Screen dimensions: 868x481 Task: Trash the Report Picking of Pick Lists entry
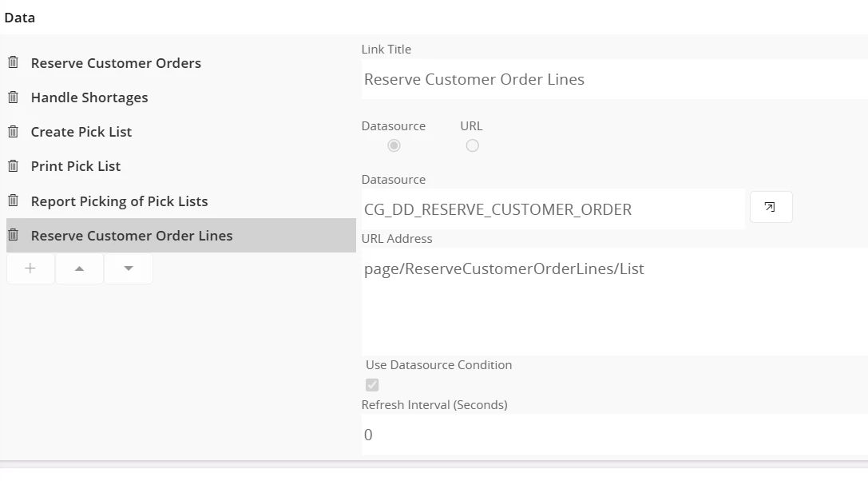coord(14,201)
